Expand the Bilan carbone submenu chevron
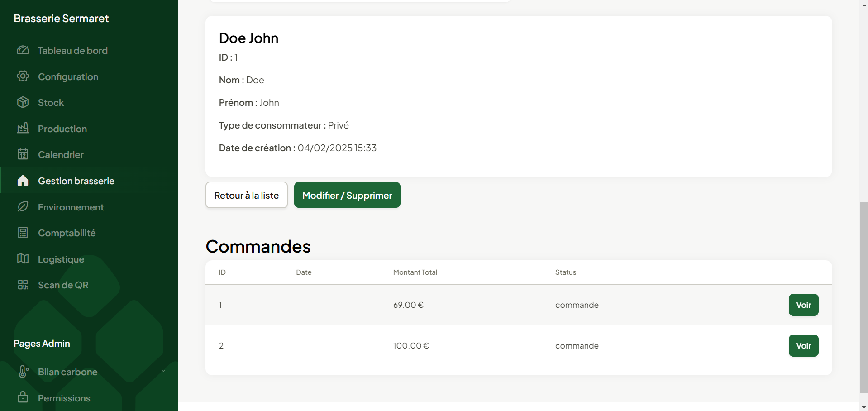This screenshot has height=411, width=868. point(163,371)
